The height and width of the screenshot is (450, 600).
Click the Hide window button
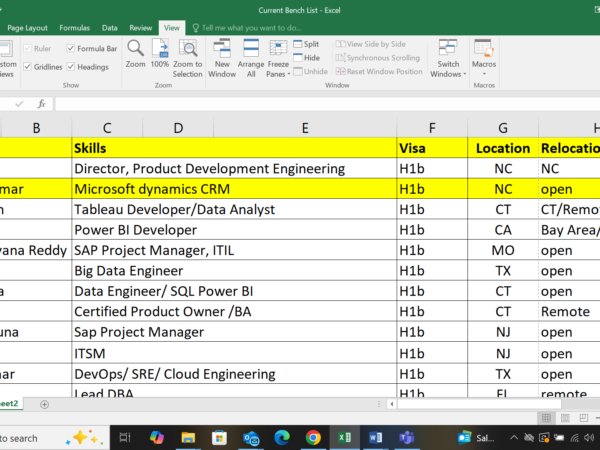click(x=305, y=58)
